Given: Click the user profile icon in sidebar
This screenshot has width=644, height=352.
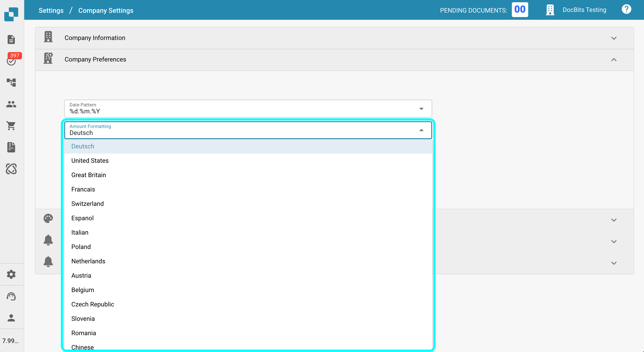Looking at the screenshot, I should [11, 318].
